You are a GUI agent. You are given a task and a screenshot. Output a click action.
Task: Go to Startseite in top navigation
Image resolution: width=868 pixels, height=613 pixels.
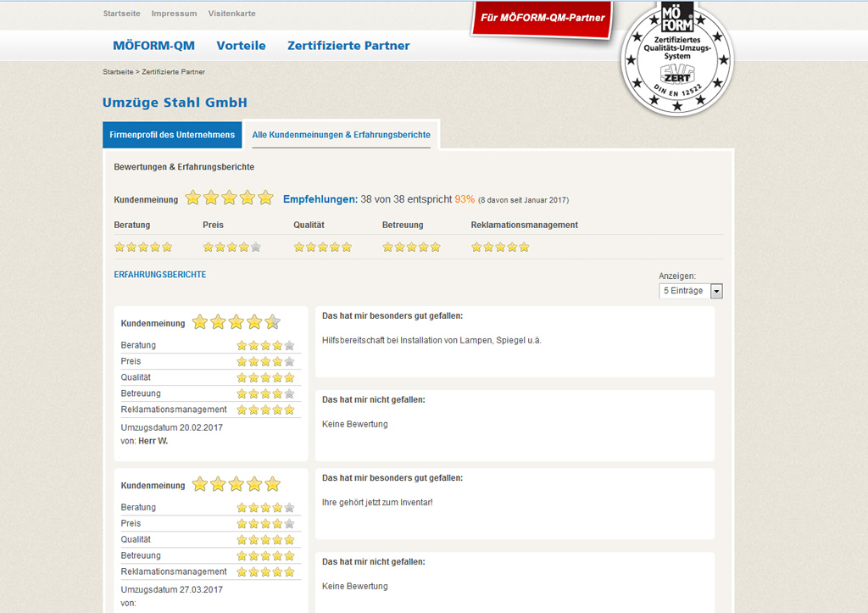(122, 14)
